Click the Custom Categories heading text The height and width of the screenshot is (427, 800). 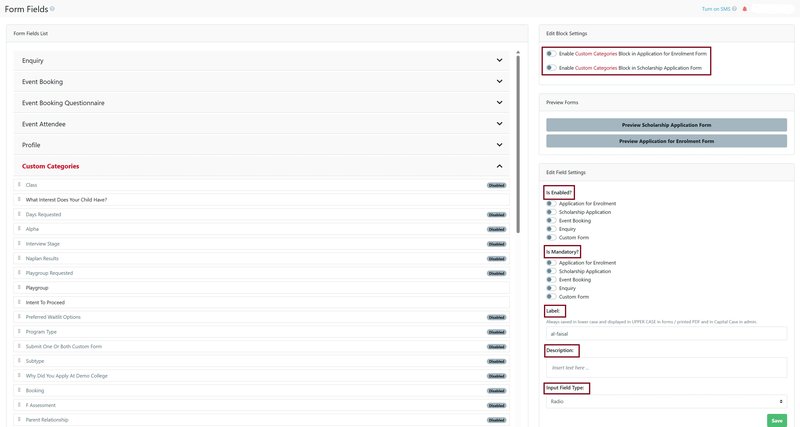tap(51, 166)
